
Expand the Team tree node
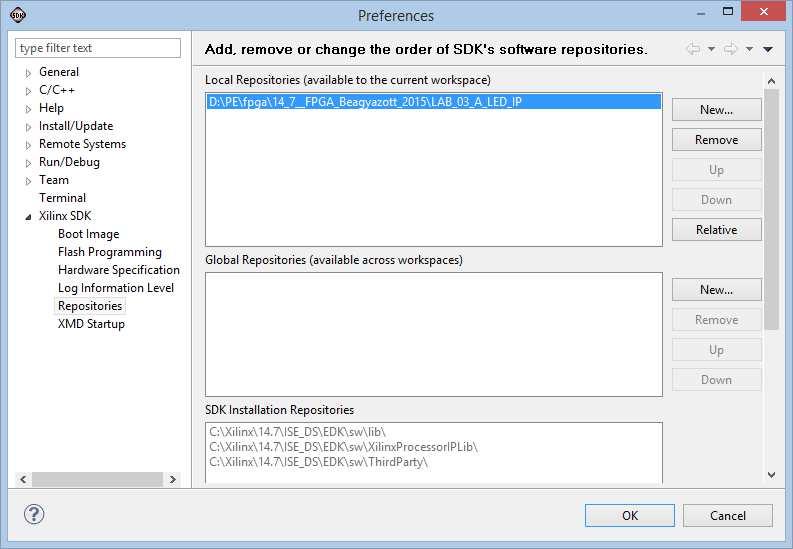tap(28, 181)
